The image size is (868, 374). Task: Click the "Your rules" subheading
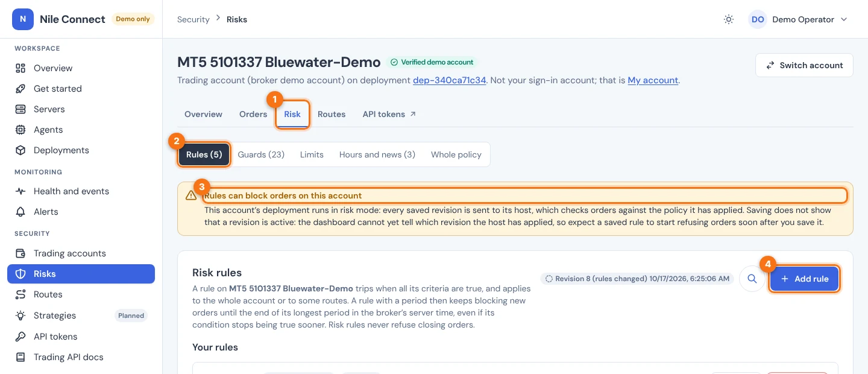point(215,347)
